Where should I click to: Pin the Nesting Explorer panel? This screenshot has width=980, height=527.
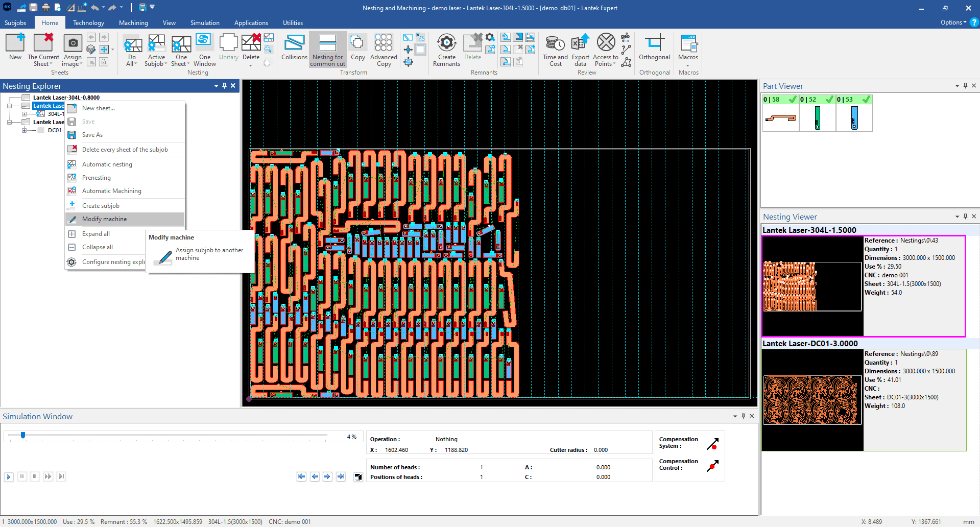click(224, 86)
